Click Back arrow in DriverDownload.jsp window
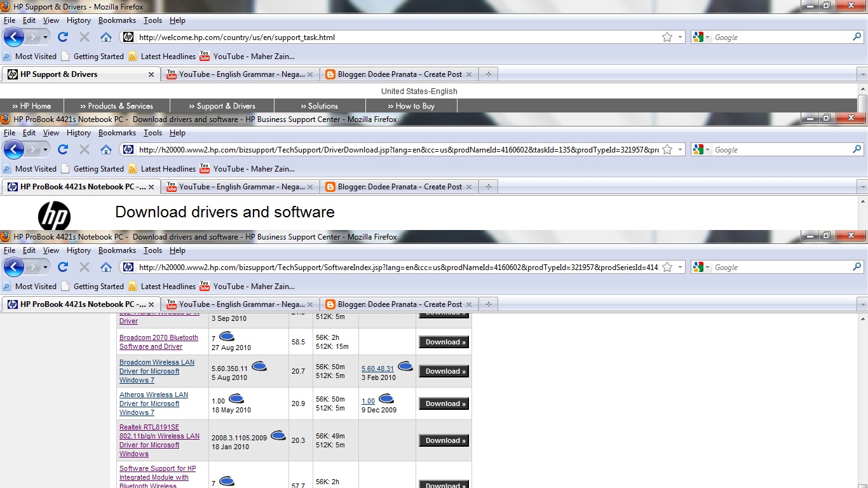Image resolution: width=868 pixels, height=488 pixels. [14, 149]
